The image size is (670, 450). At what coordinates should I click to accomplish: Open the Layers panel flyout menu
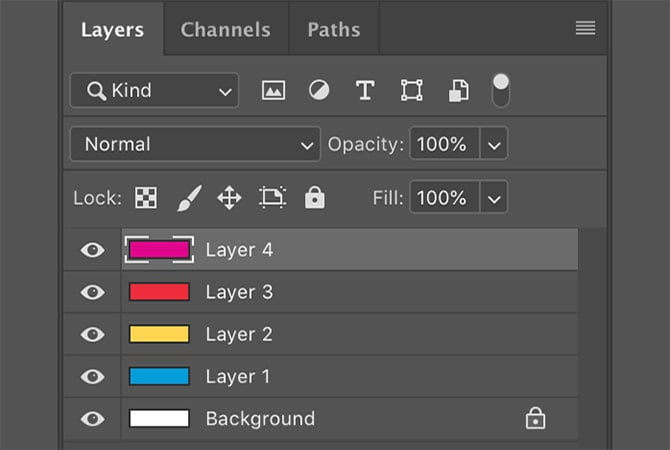tap(586, 29)
